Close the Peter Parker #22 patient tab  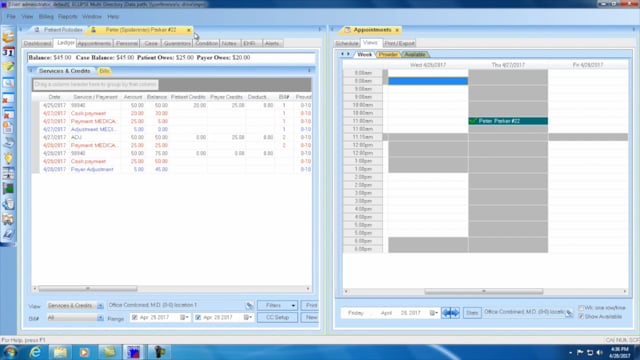189,30
